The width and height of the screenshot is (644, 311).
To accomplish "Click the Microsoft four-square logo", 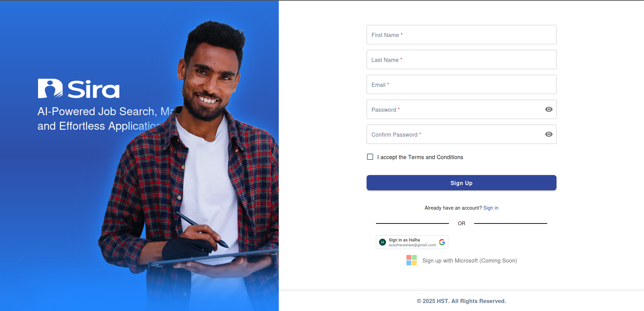I will tap(412, 260).
